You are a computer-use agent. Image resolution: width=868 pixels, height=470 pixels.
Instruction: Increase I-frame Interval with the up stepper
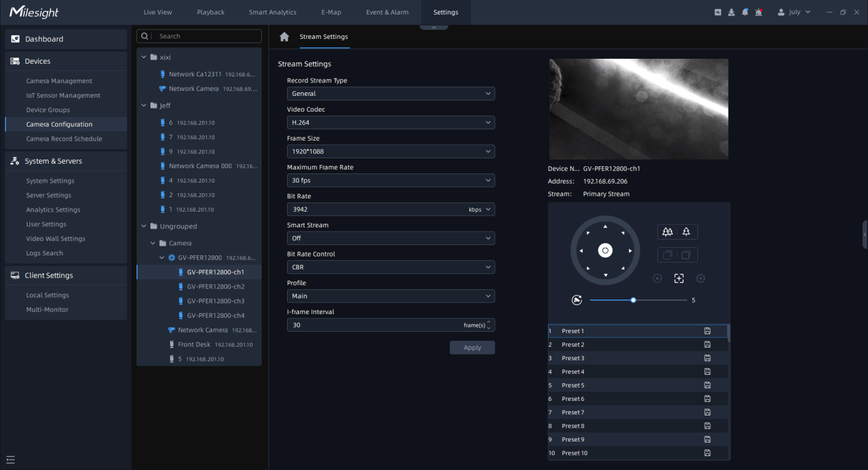coord(489,322)
